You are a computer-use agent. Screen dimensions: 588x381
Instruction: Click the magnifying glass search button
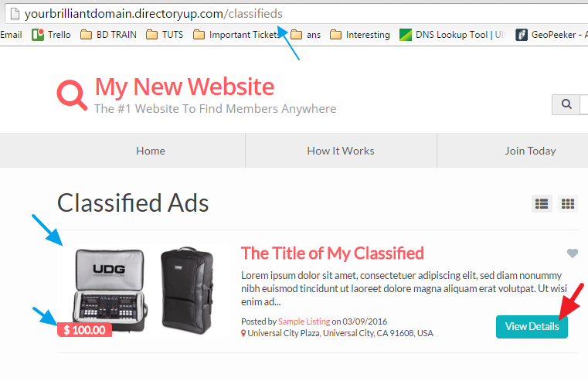click(566, 104)
